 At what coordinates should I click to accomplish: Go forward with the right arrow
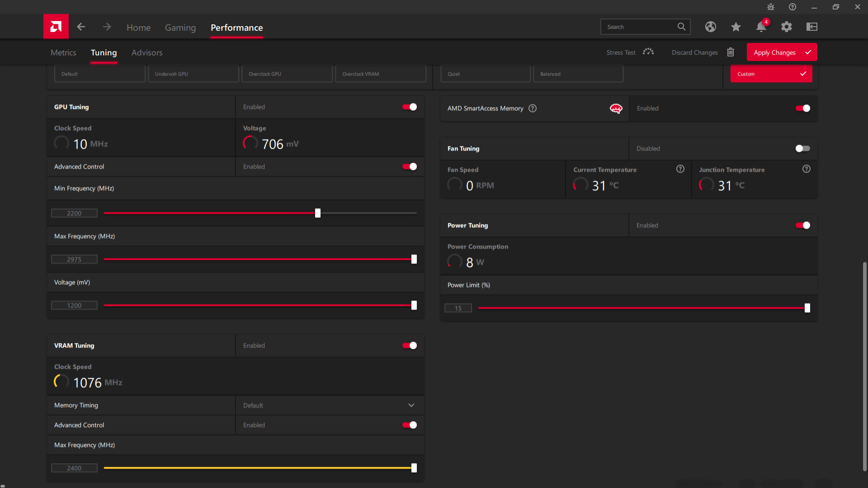coord(107,27)
